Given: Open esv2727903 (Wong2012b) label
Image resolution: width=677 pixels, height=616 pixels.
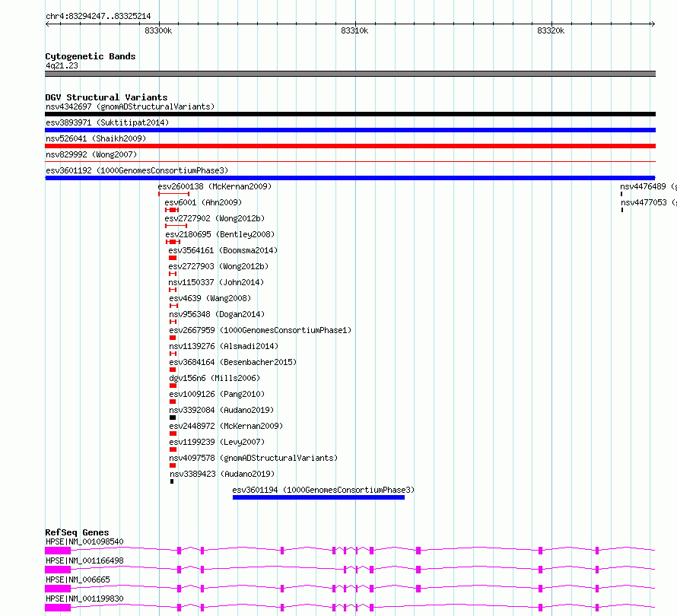Looking at the screenshot, I should coord(218,266).
